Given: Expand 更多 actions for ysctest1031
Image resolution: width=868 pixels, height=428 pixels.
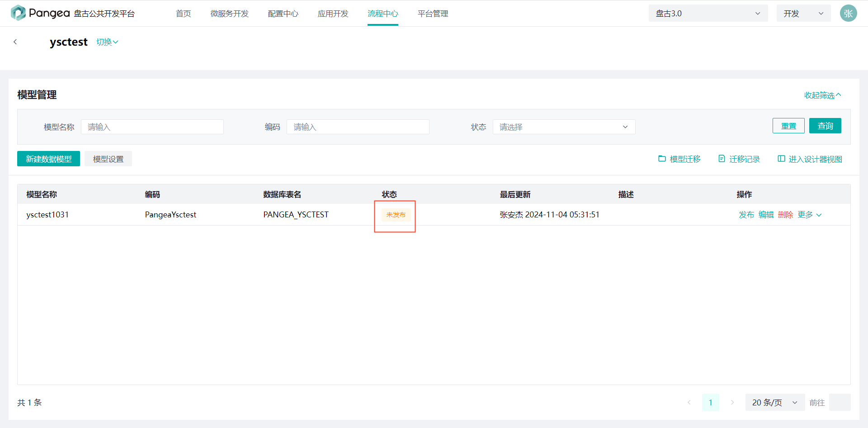Looking at the screenshot, I should [x=809, y=215].
